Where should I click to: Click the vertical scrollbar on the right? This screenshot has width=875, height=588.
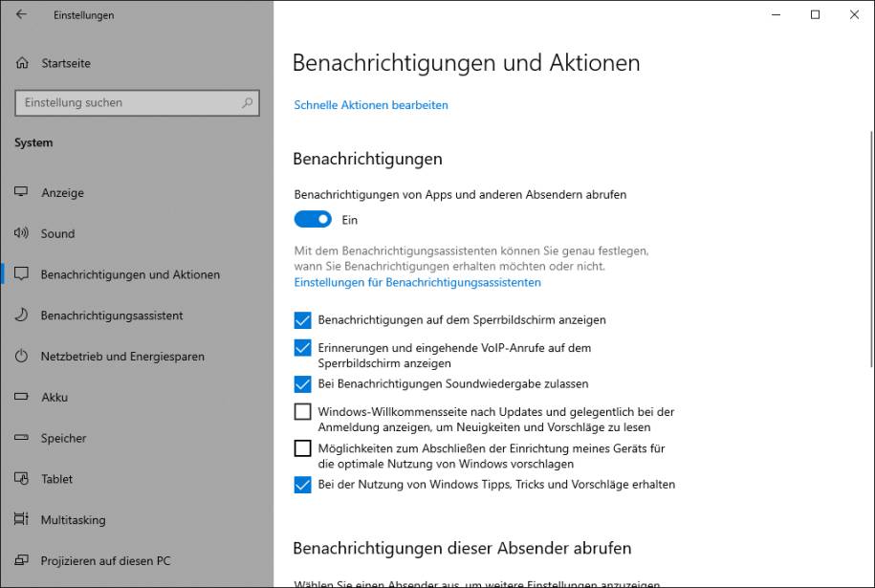pos(870,249)
